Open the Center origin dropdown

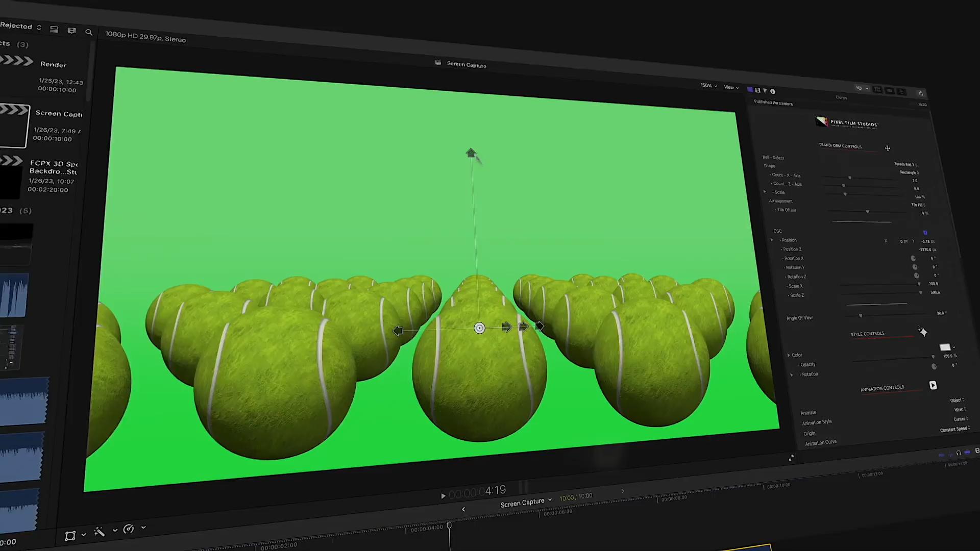(x=961, y=419)
